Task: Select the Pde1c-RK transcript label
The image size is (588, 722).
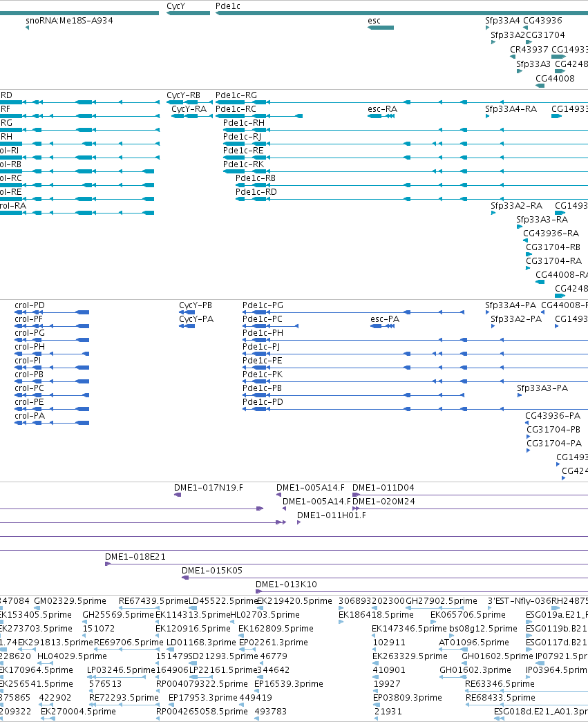Action: pyautogui.click(x=244, y=164)
